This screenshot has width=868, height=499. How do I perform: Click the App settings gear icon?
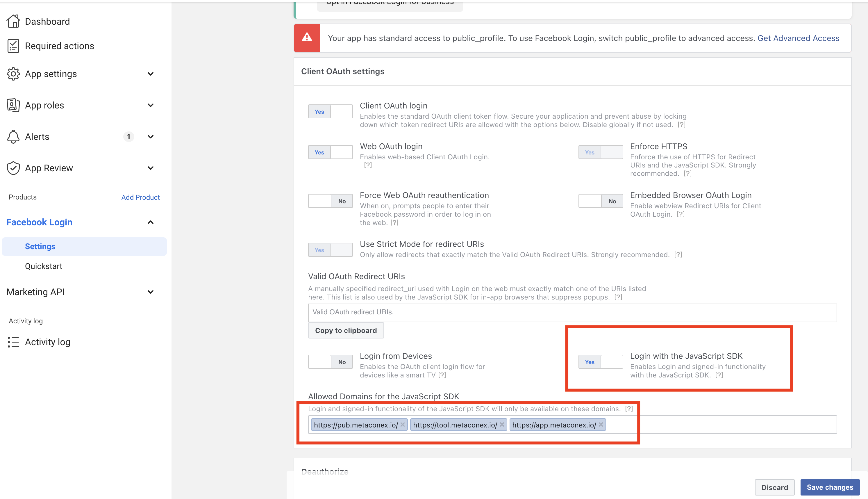[x=13, y=74]
